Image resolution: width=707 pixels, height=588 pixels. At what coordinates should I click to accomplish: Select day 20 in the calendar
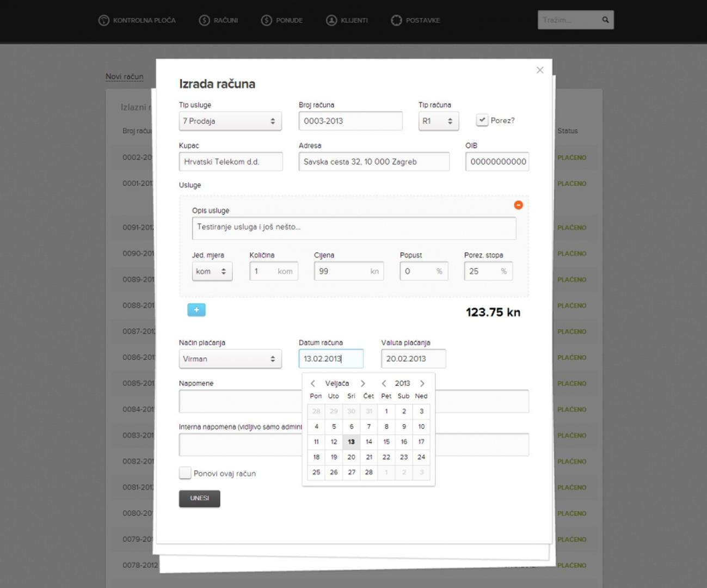coord(352,457)
